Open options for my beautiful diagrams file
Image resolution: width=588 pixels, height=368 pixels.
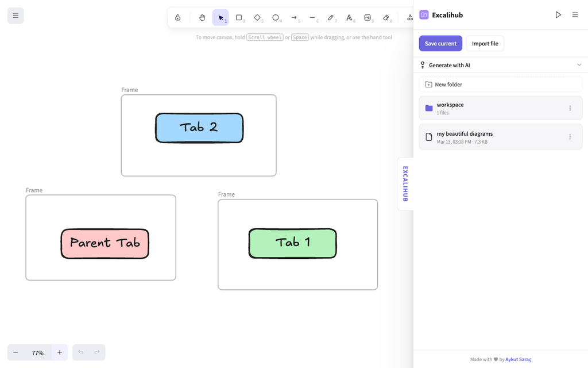pyautogui.click(x=570, y=137)
